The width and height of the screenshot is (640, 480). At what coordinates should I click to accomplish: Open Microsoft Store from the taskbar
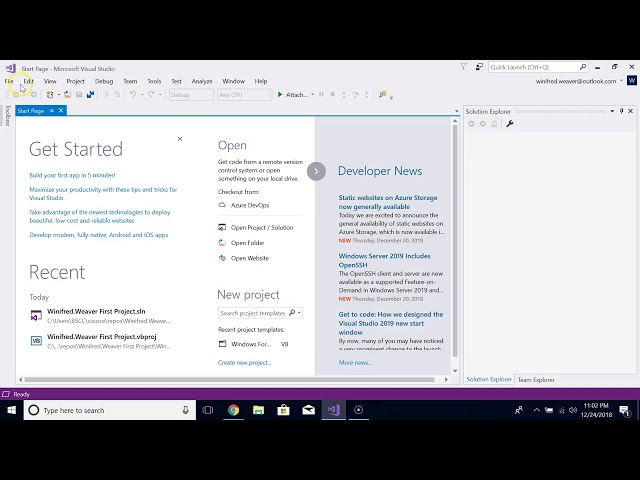283,410
